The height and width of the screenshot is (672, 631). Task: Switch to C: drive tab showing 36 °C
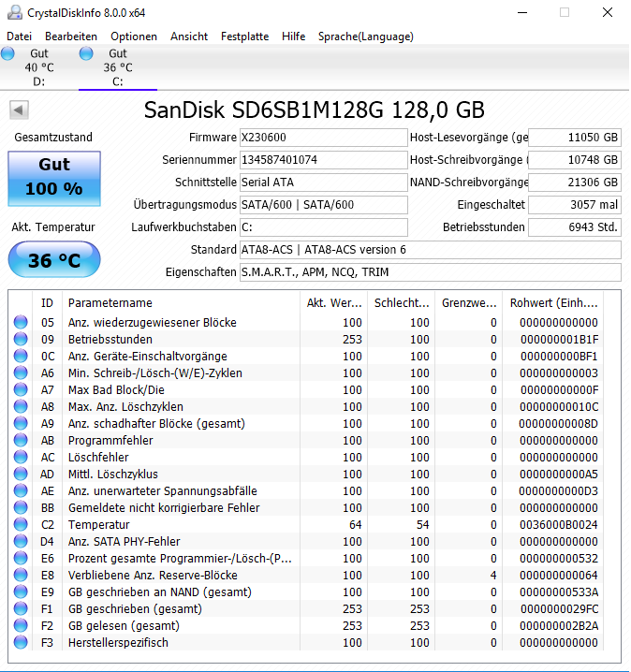[x=118, y=66]
